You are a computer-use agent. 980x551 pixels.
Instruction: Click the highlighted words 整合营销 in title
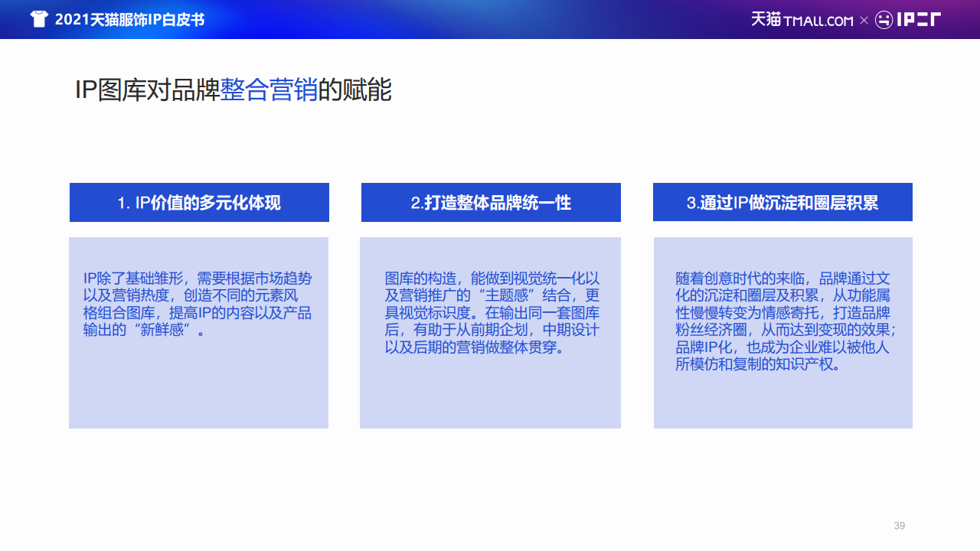click(x=269, y=90)
